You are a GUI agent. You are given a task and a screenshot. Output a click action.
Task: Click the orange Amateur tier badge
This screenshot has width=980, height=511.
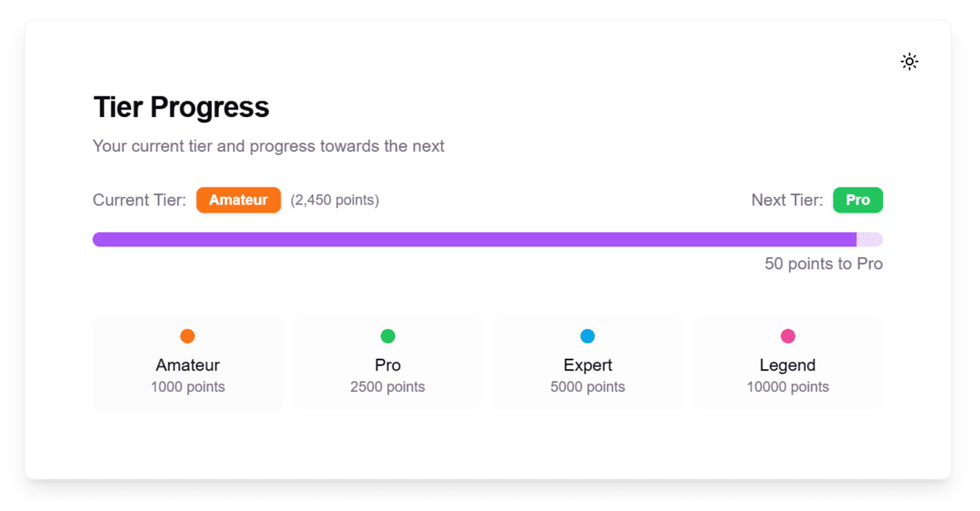(x=238, y=200)
